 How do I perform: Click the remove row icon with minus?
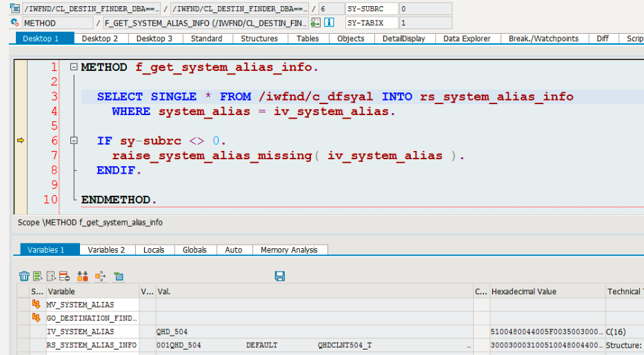click(x=65, y=276)
